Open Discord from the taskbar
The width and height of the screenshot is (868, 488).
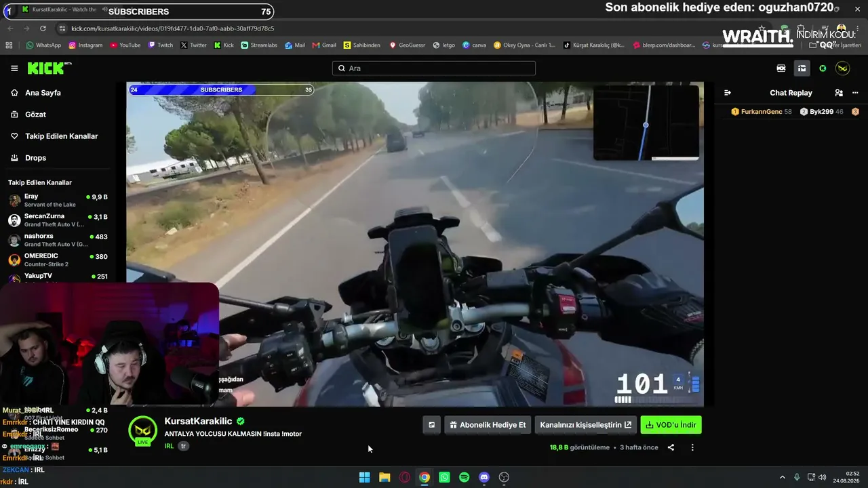484,477
